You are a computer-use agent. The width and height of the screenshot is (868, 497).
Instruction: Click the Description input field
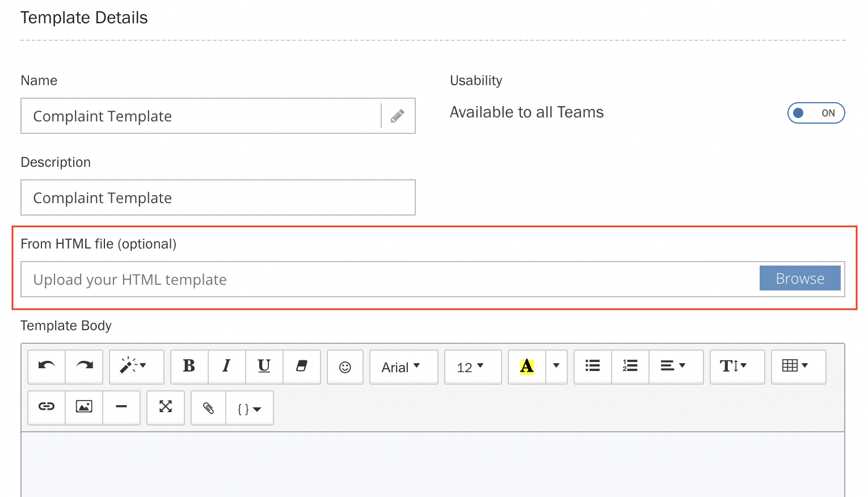(218, 197)
